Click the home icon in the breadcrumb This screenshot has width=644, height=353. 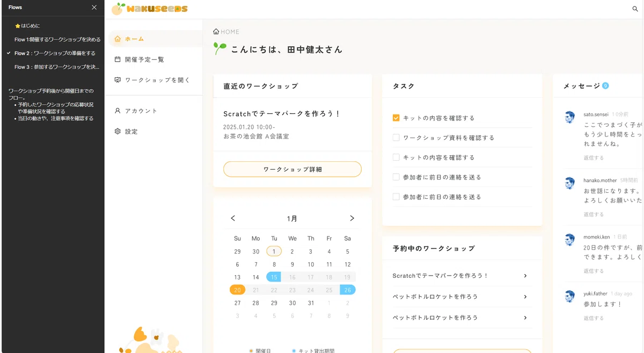pyautogui.click(x=216, y=32)
